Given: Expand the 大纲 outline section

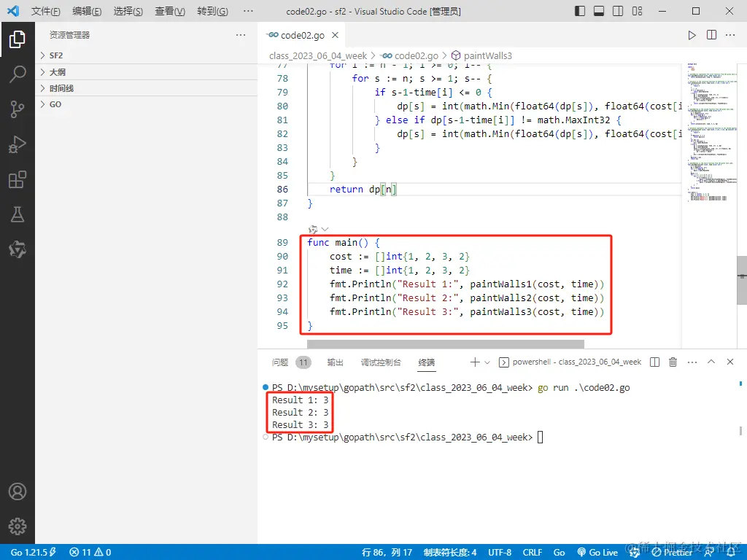Looking at the screenshot, I should click(146, 72).
